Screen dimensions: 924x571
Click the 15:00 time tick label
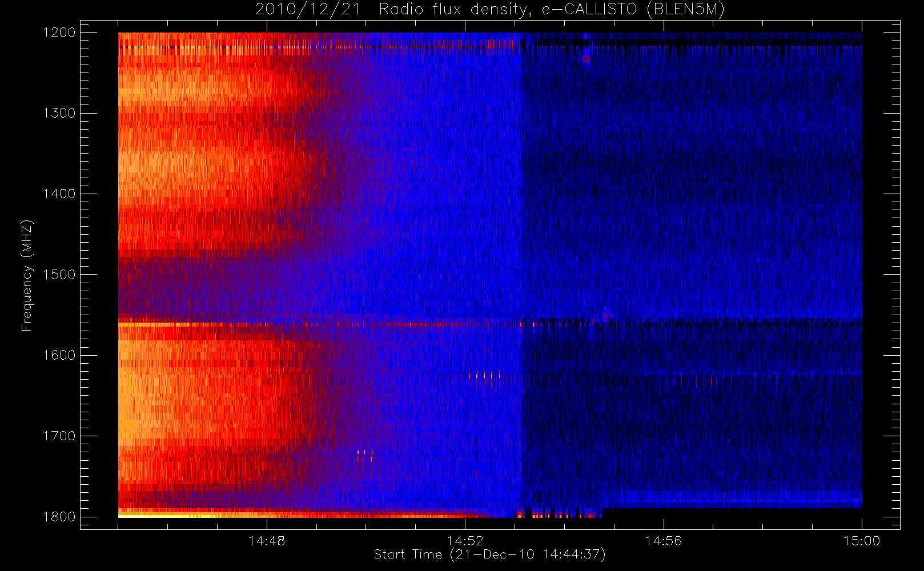coord(862,541)
